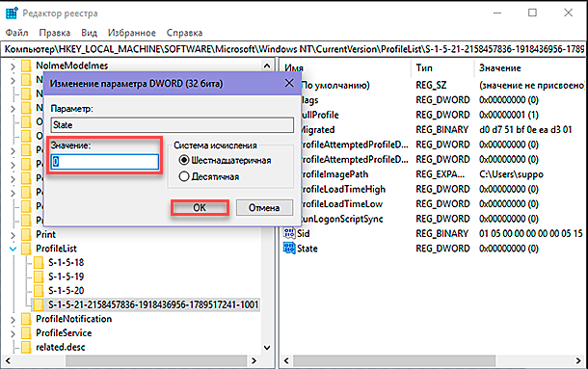Click the ProfileNotification folder icon
Screen dimensions: 588x369
point(26,319)
